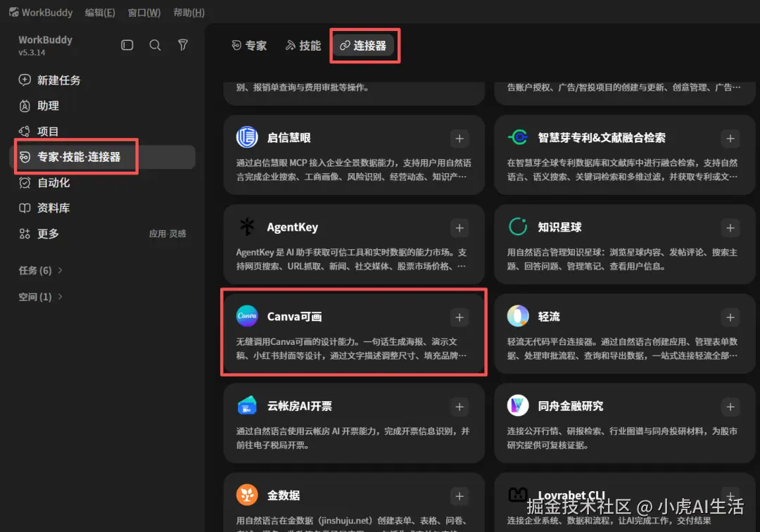Add the 金数据 connector with plus
760x532 pixels.
(x=460, y=496)
